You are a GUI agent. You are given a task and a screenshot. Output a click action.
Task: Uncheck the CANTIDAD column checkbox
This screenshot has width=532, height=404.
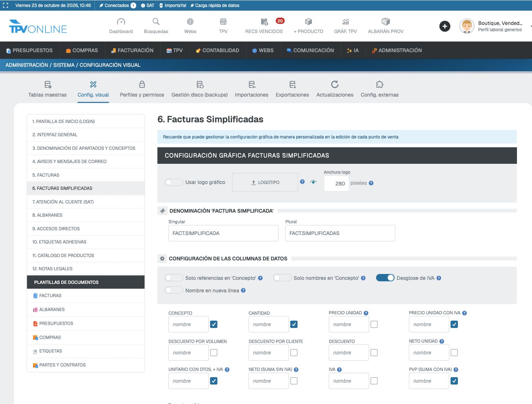[294, 324]
